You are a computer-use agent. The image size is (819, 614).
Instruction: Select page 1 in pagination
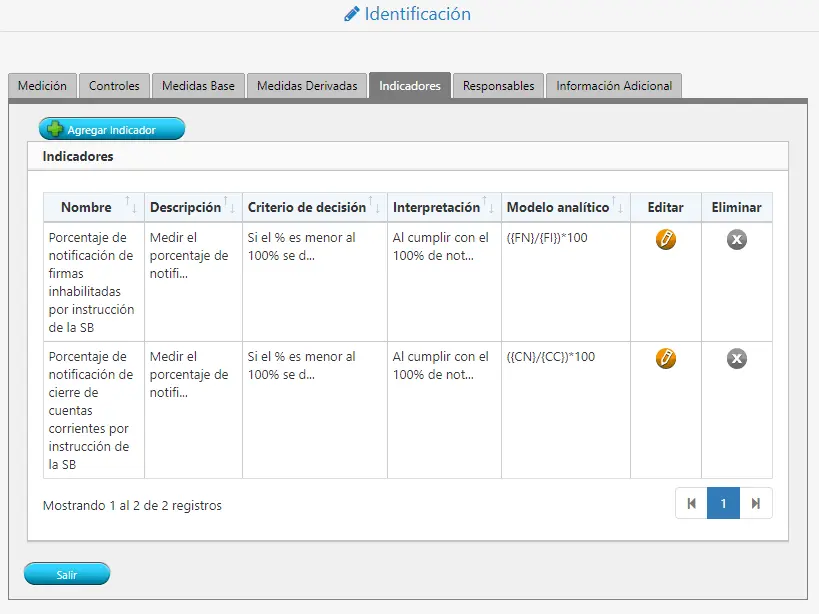[x=723, y=503]
